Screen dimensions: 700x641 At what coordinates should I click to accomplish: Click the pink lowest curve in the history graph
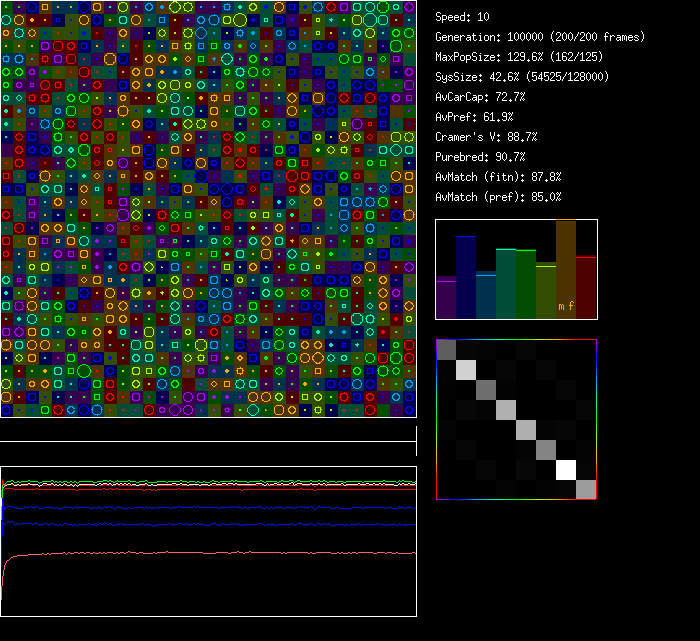coord(208,553)
